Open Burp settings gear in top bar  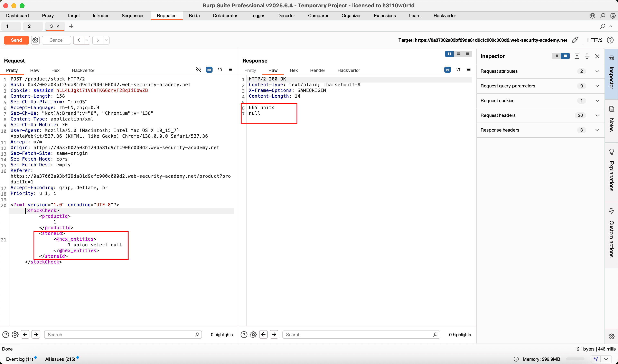[613, 16]
